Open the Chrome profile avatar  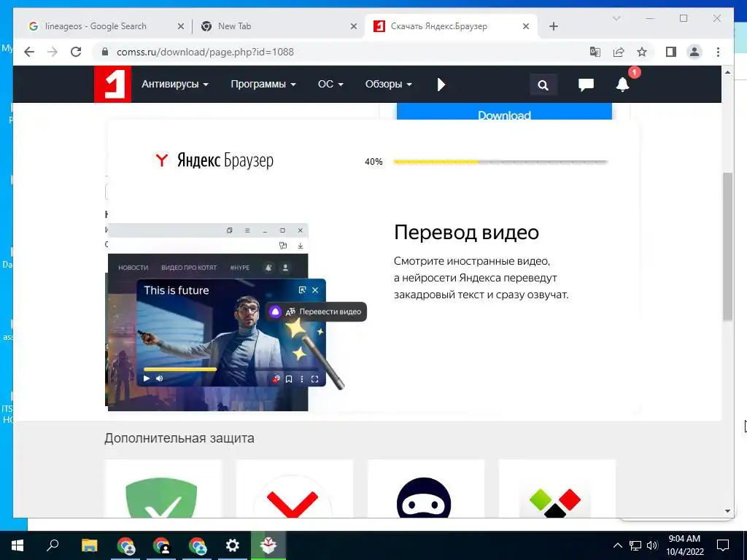click(694, 52)
